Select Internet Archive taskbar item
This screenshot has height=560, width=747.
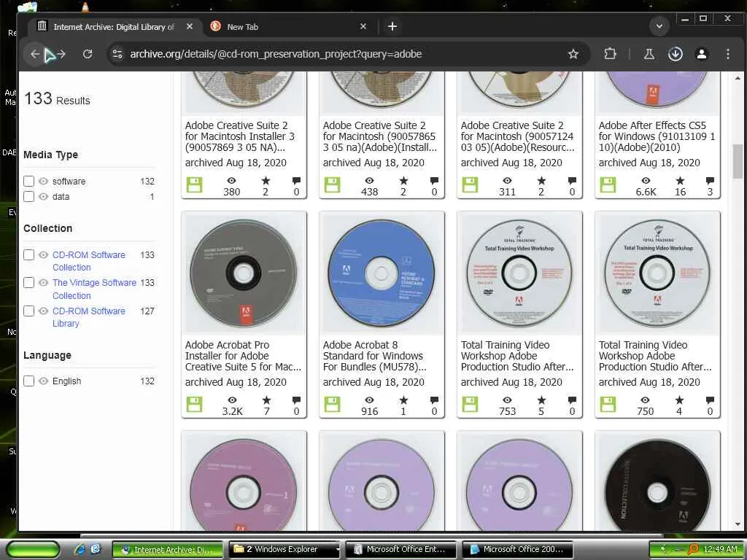point(168,550)
